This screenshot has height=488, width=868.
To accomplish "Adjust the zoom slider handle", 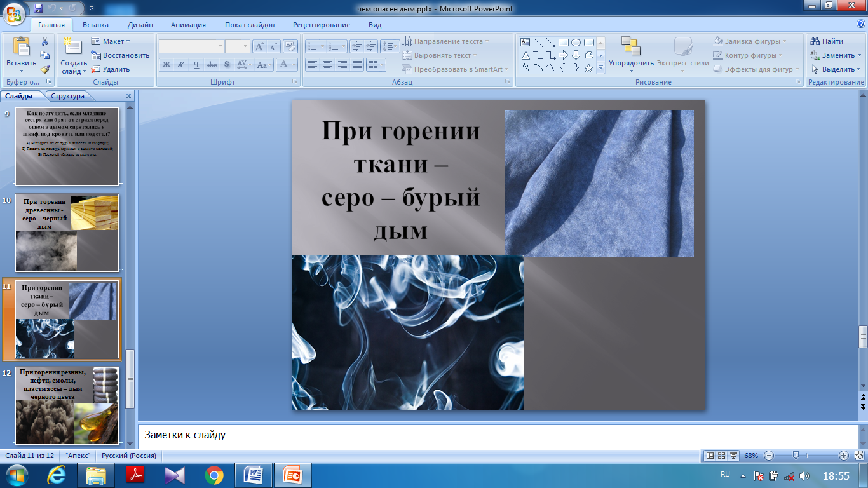I will pyautogui.click(x=796, y=456).
